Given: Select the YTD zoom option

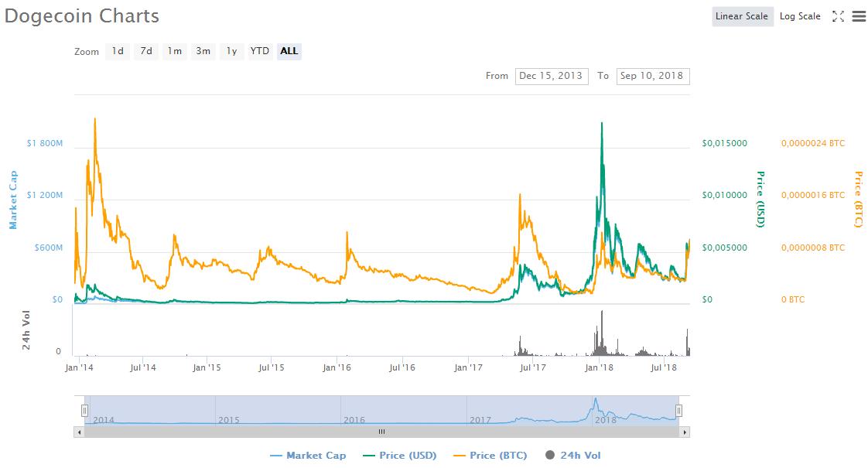Looking at the screenshot, I should pos(260,51).
